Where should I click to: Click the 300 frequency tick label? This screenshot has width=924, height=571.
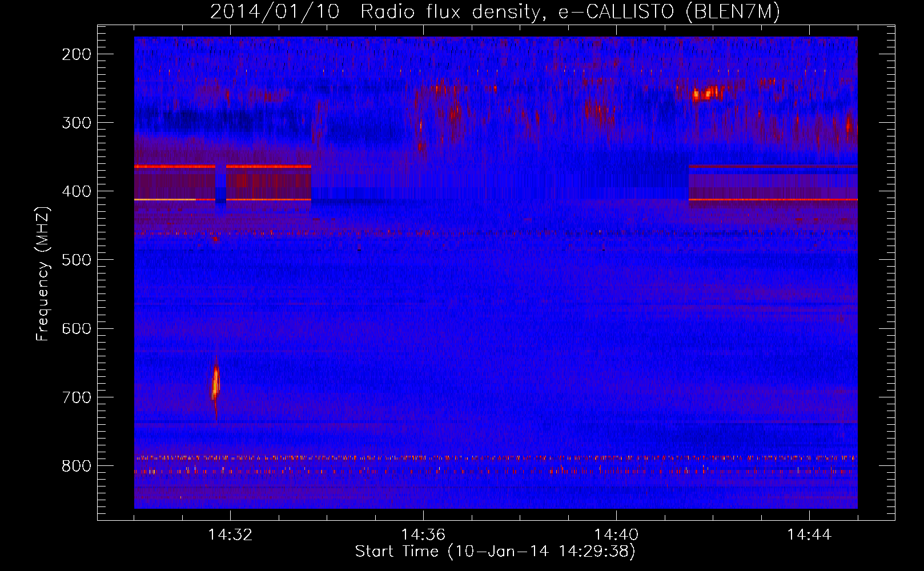pyautogui.click(x=77, y=123)
